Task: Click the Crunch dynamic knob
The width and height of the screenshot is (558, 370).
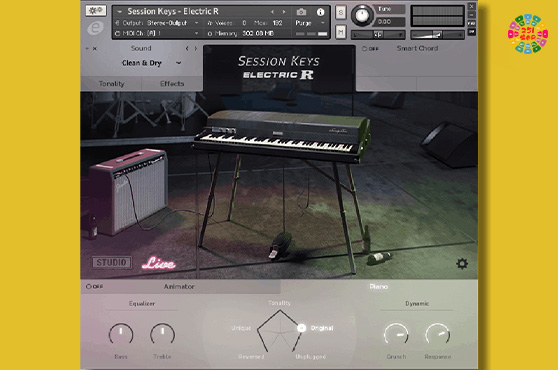Action: [396, 335]
